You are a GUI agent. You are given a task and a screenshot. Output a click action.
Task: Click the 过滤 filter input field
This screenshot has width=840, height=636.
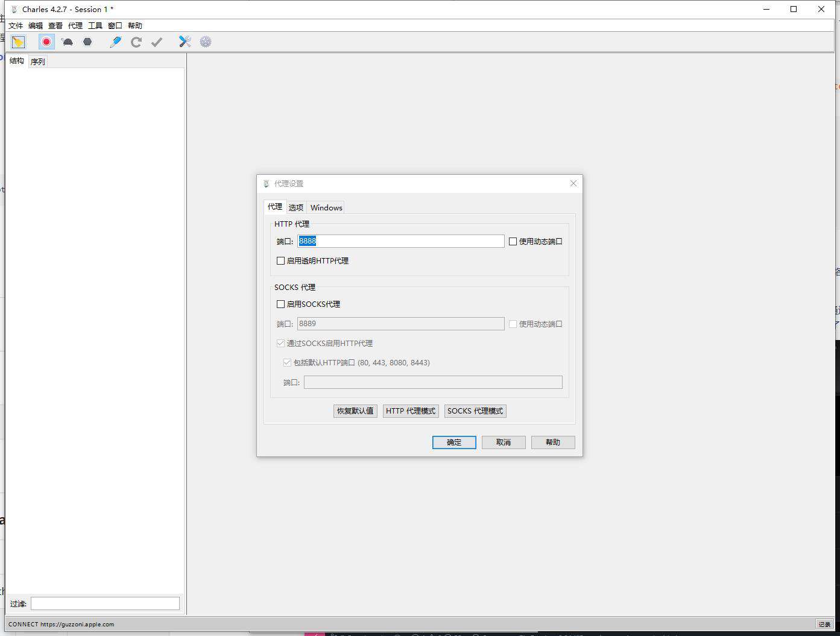pyautogui.click(x=105, y=603)
